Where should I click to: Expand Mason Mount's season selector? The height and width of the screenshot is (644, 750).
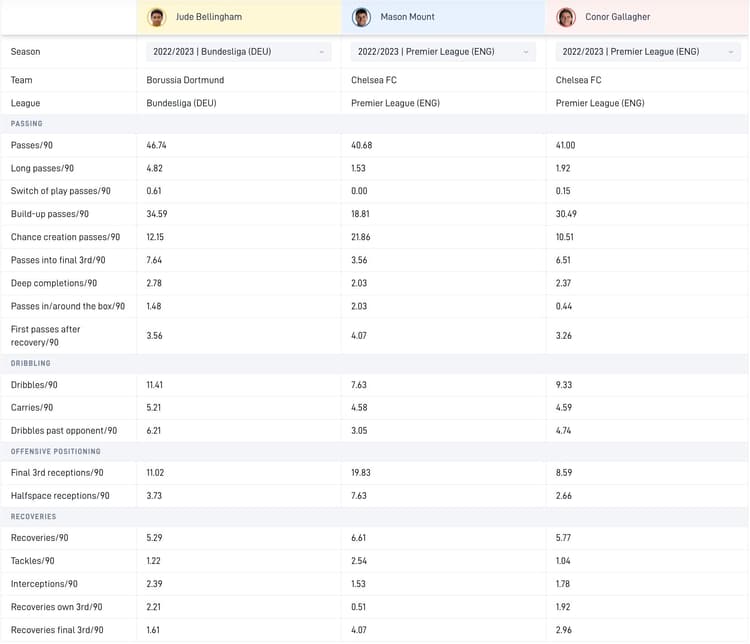(443, 52)
